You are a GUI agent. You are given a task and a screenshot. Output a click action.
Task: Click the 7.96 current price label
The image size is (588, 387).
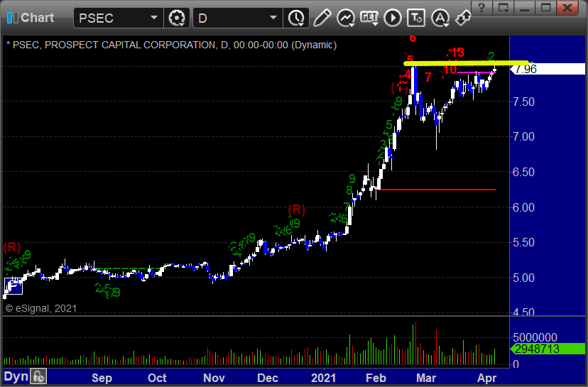548,69
